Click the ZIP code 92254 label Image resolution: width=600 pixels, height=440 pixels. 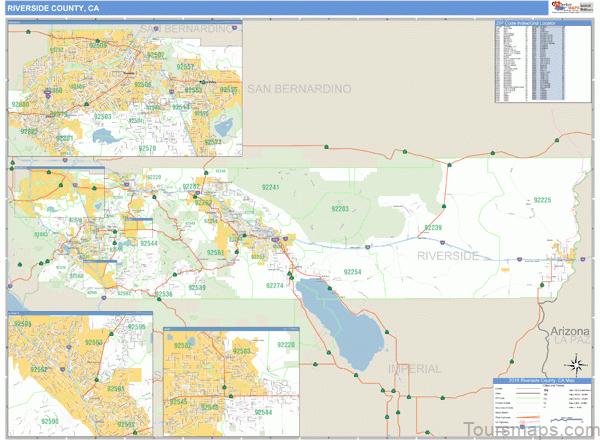coord(352,272)
